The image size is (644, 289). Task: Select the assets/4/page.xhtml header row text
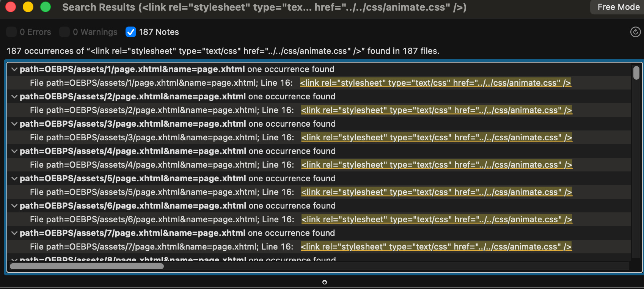pos(177,151)
